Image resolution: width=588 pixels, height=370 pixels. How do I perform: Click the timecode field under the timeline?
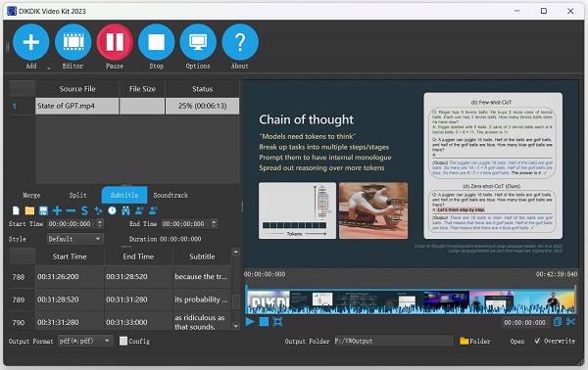coord(525,322)
